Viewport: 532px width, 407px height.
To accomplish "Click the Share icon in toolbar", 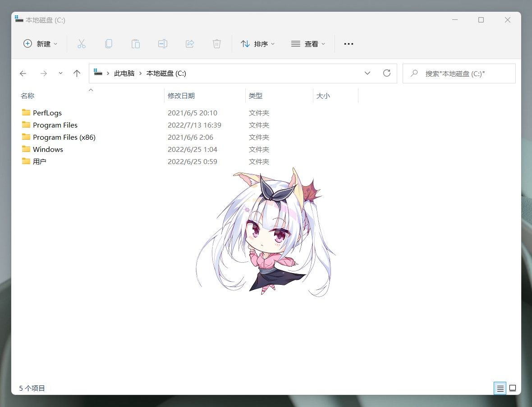I will click(x=190, y=44).
